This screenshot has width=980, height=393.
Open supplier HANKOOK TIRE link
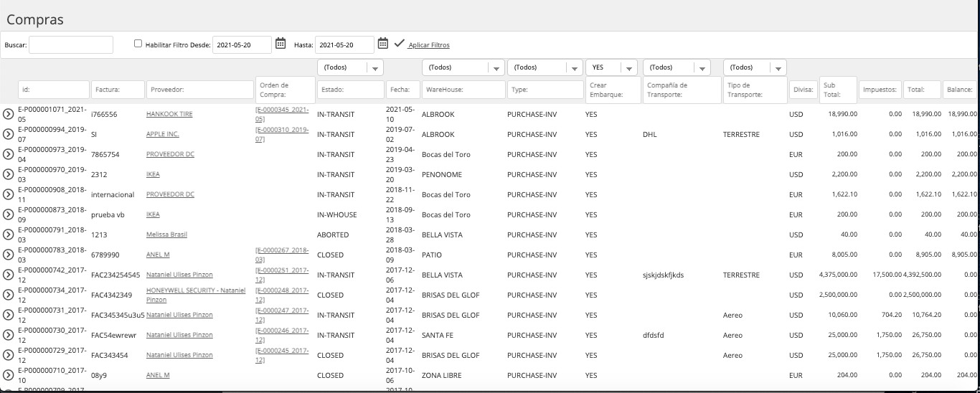pyautogui.click(x=170, y=114)
